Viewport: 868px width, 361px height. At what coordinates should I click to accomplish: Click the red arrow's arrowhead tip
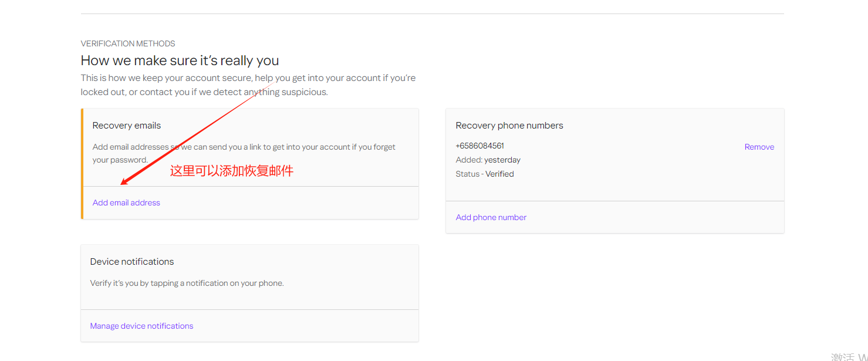pos(121,184)
